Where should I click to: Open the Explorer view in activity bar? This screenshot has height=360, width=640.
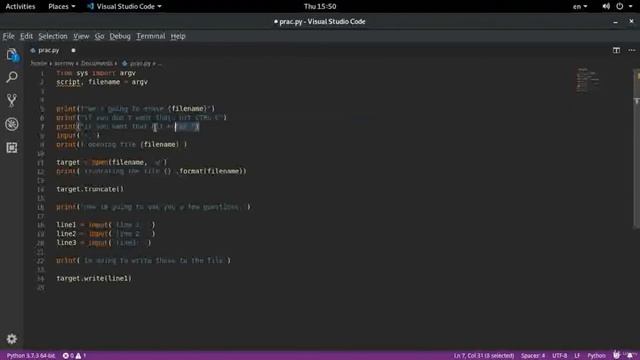coord(12,55)
